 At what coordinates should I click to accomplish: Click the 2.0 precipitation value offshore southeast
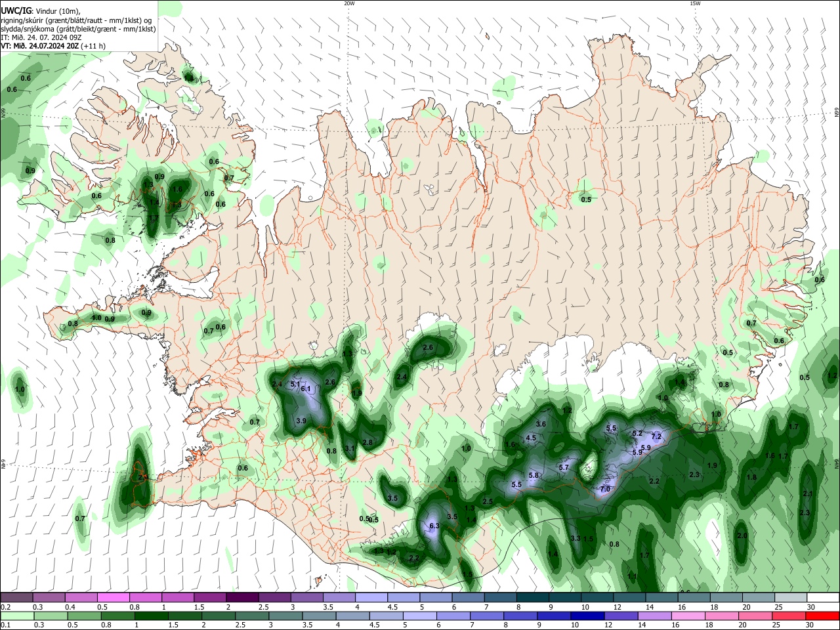tap(742, 536)
